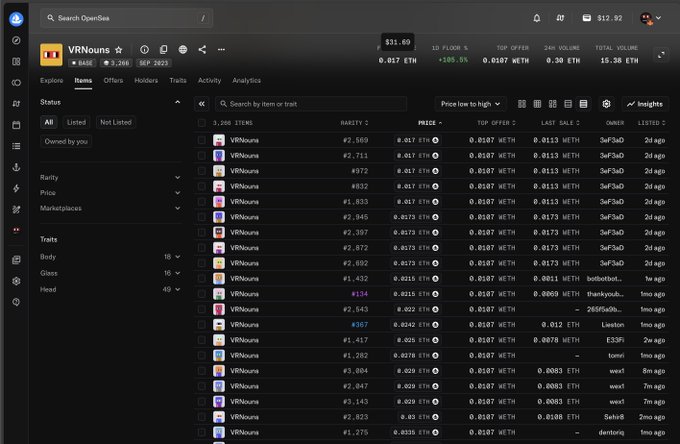Collapse the Status filter section
The height and width of the screenshot is (444, 680).
point(177,102)
